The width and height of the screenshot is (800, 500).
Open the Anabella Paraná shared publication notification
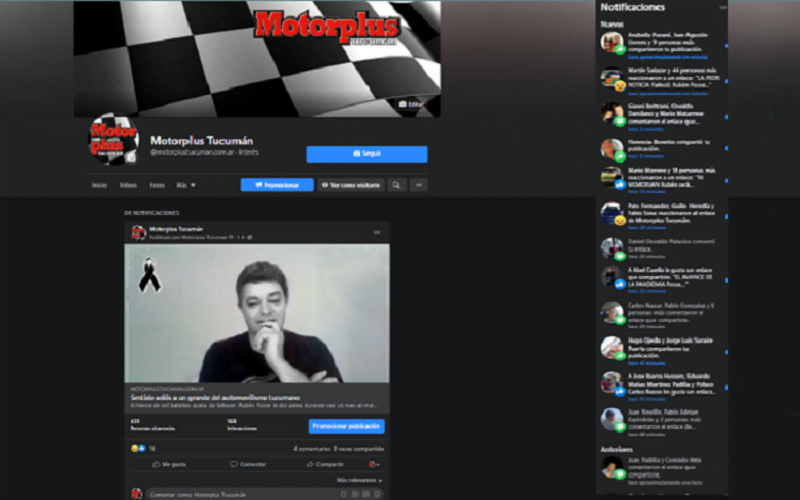(x=663, y=46)
